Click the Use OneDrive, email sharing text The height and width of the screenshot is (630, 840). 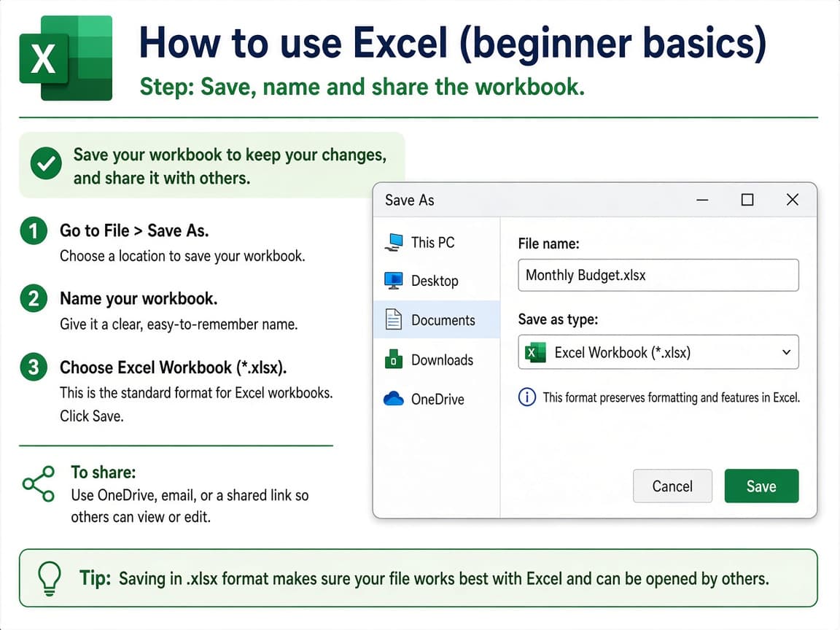(190, 506)
